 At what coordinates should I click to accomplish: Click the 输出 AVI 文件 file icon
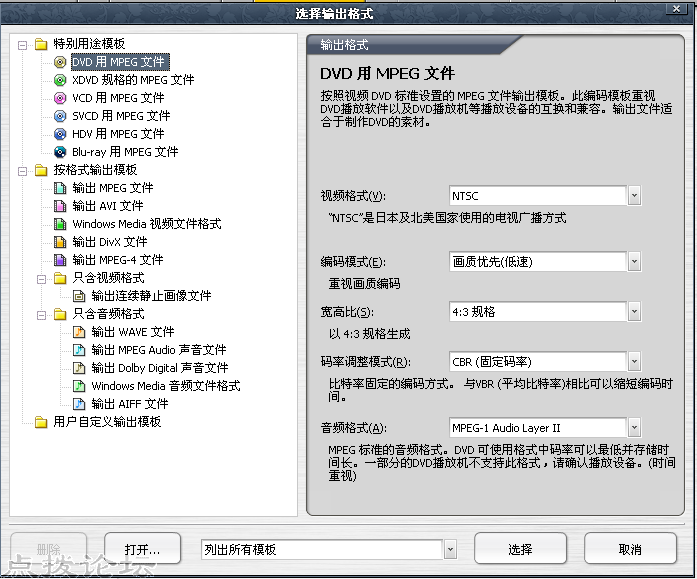click(x=60, y=206)
